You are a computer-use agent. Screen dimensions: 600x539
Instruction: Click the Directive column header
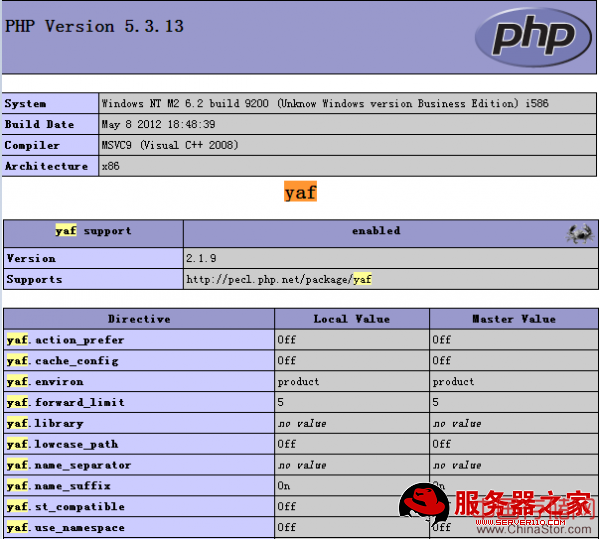139,319
